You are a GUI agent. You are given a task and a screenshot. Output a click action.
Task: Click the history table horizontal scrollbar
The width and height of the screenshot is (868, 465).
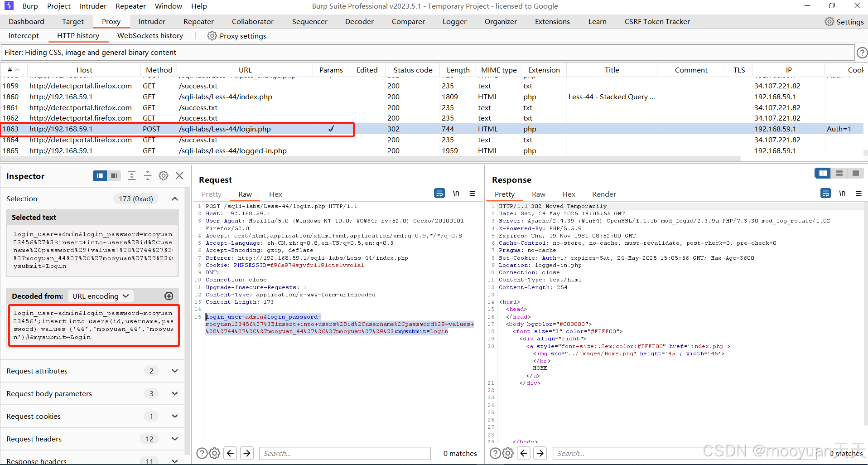click(x=371, y=159)
